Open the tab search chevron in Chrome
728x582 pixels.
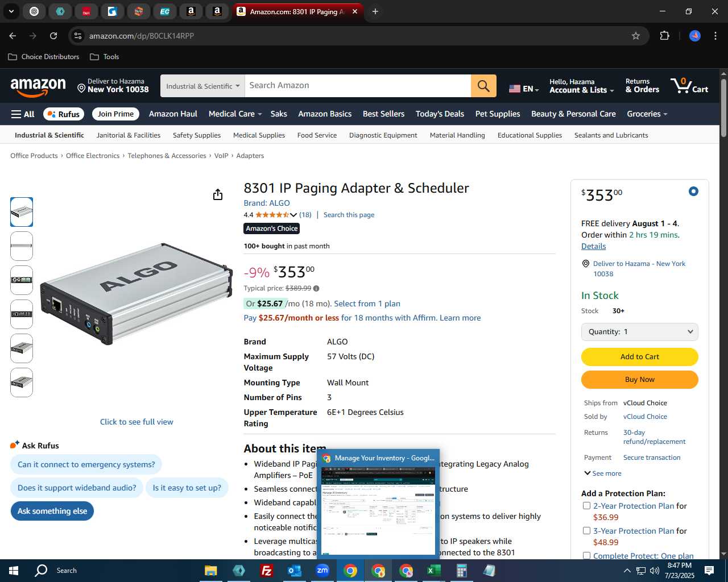pyautogui.click(x=11, y=11)
